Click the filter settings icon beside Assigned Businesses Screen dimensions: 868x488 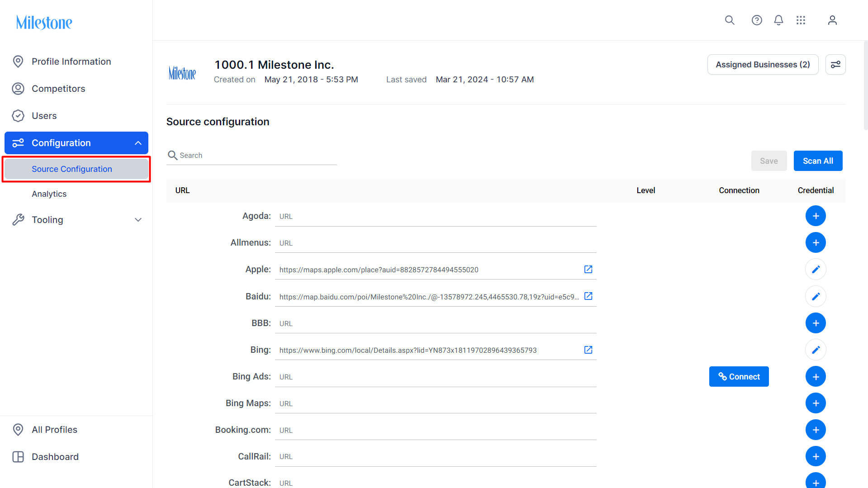pyautogui.click(x=835, y=65)
